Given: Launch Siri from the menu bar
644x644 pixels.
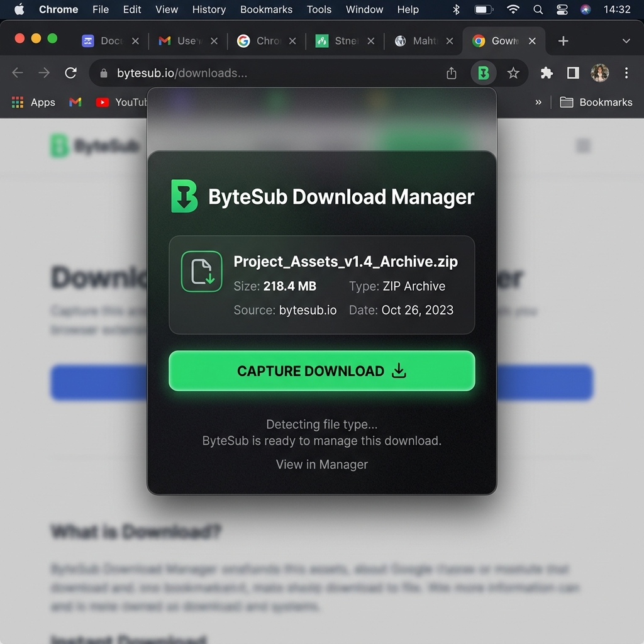Looking at the screenshot, I should tap(586, 9).
